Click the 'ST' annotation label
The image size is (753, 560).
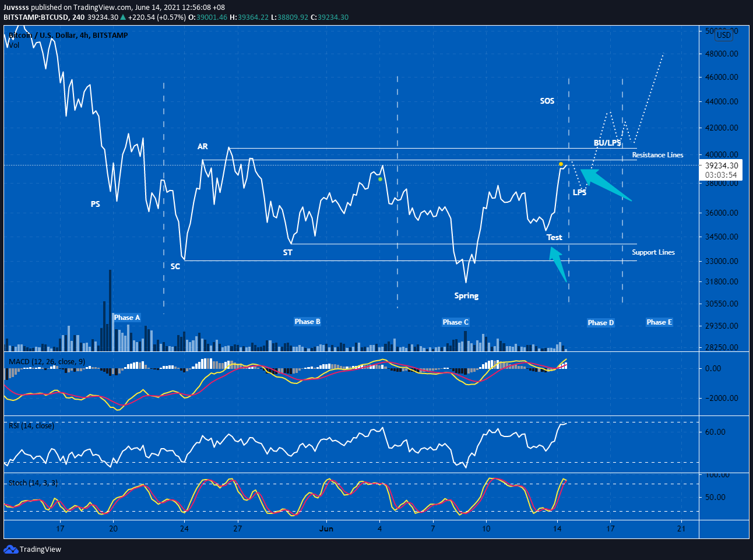[287, 252]
